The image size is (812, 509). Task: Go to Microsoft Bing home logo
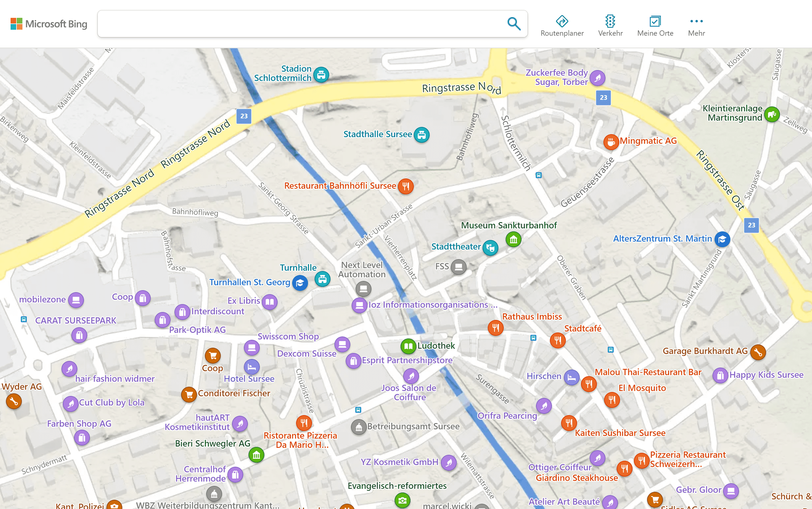pos(49,24)
